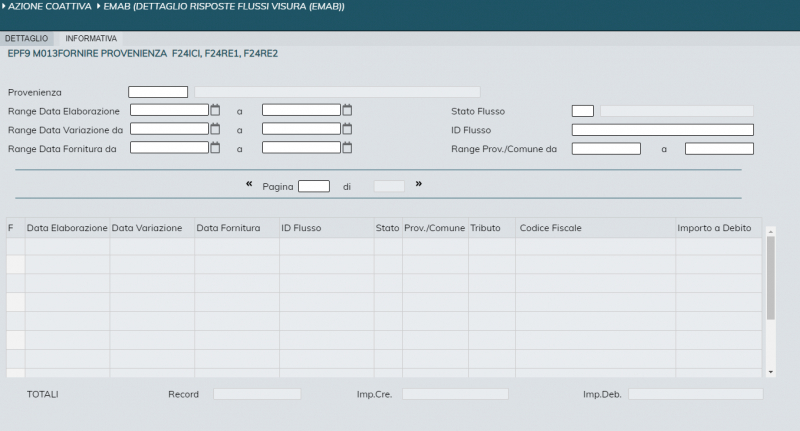Click the ID Flusso input field
The image size is (800, 431).
[662, 130]
